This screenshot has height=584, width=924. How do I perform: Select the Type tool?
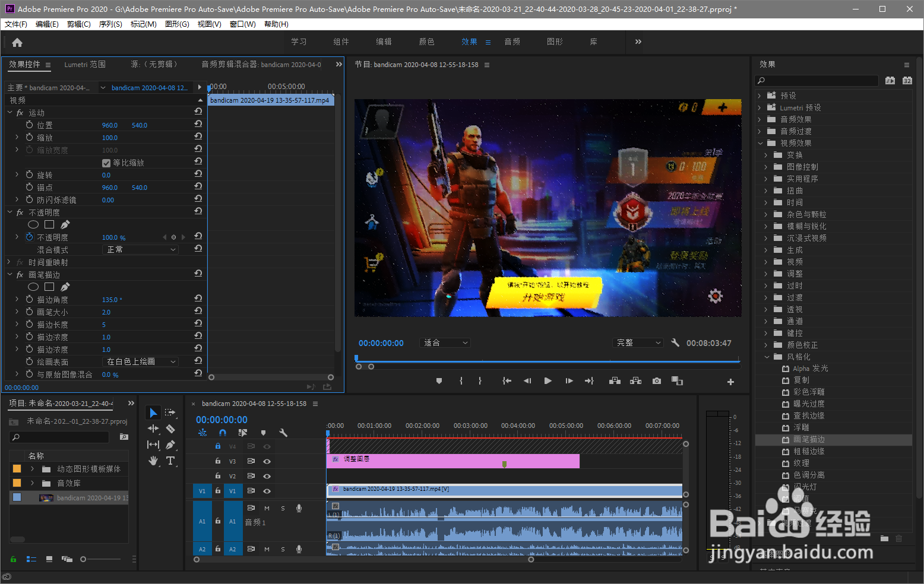[170, 461]
